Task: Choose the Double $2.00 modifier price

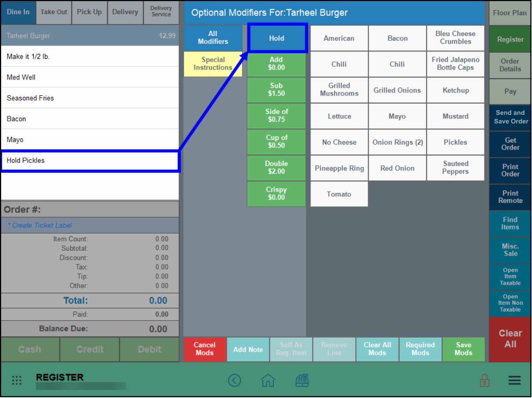Action: 276,168
